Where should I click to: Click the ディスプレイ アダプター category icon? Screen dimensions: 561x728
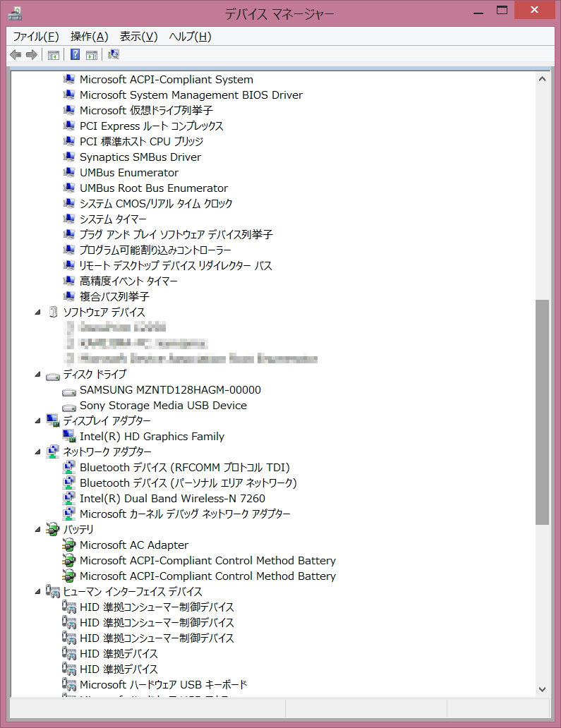(x=53, y=420)
